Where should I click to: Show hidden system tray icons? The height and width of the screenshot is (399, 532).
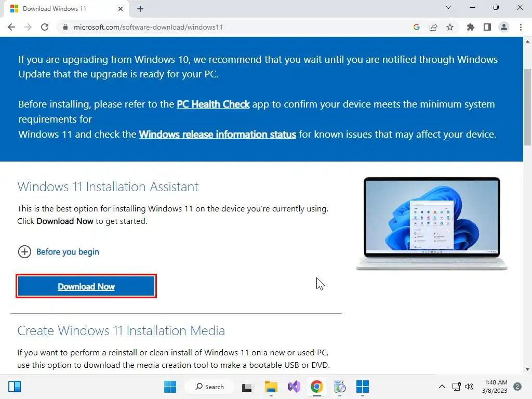[442, 387]
